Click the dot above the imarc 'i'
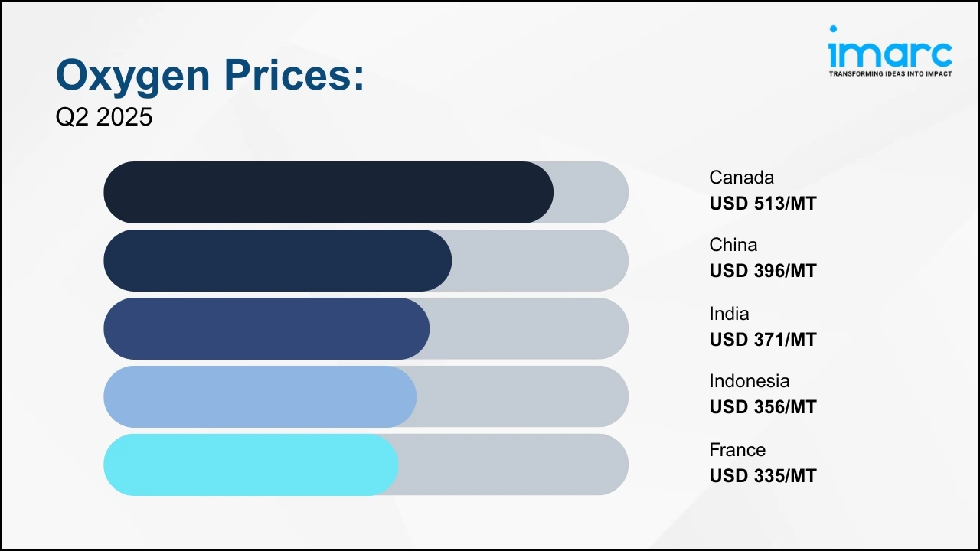The width and height of the screenshot is (980, 551). (x=833, y=30)
